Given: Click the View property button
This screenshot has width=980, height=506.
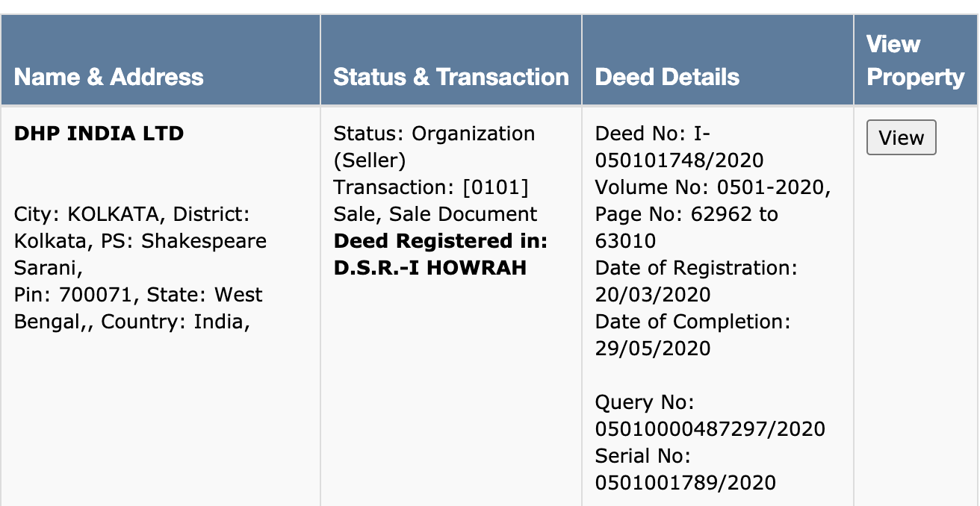Looking at the screenshot, I should coord(901,138).
